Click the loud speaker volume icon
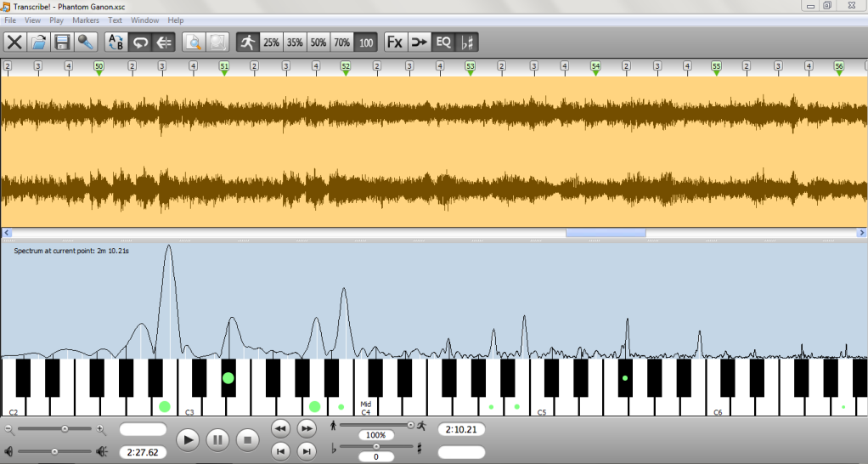The width and height of the screenshot is (868, 464). pos(102,451)
